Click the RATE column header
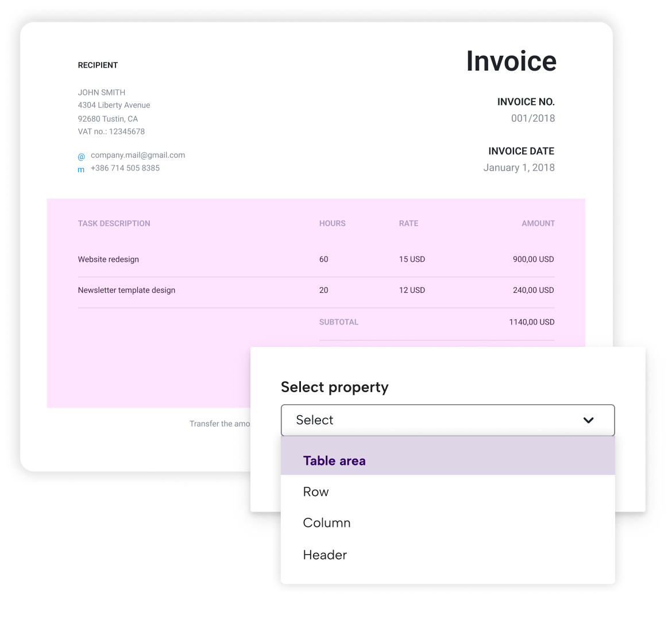 click(408, 223)
